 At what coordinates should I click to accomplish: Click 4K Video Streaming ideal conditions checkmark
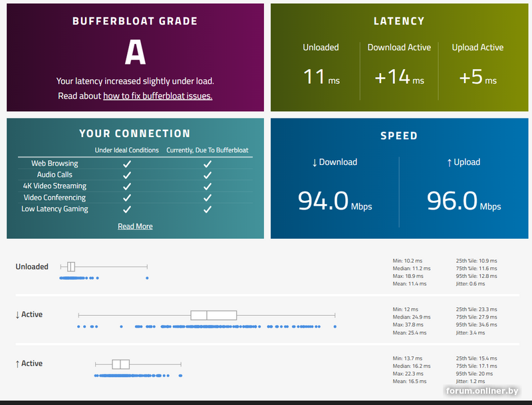click(127, 186)
